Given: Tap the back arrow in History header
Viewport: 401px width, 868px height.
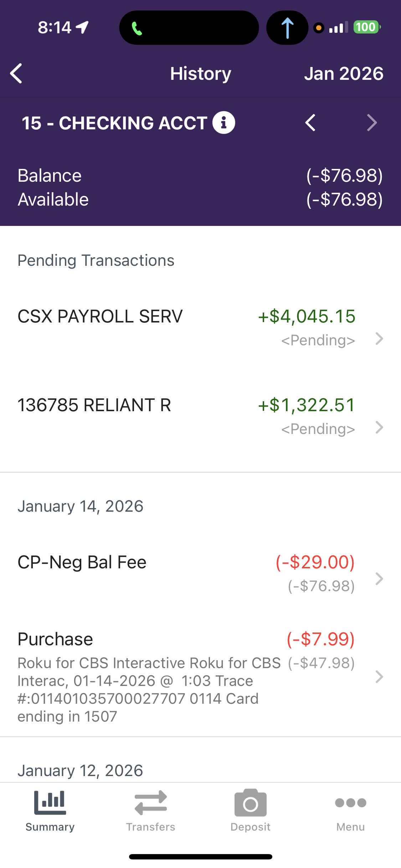Looking at the screenshot, I should point(16,74).
